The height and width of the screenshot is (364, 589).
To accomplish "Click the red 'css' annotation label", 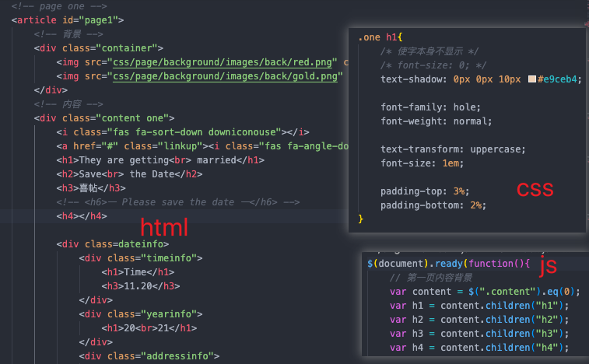I will click(535, 189).
